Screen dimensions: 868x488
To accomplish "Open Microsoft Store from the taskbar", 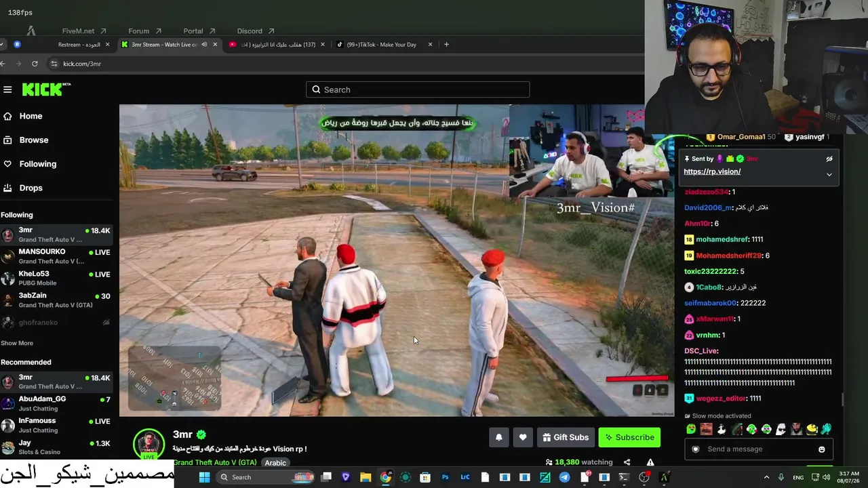I will click(x=425, y=477).
